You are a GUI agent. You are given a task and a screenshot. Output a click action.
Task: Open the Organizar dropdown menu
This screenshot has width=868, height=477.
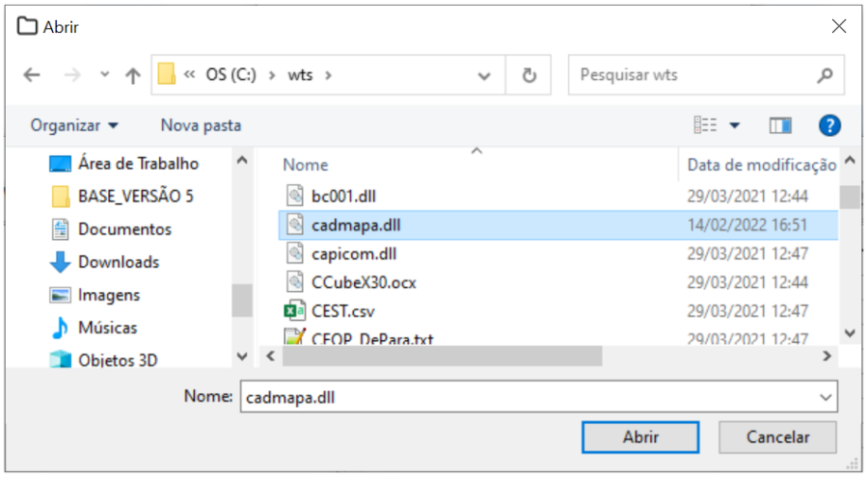pos(74,125)
